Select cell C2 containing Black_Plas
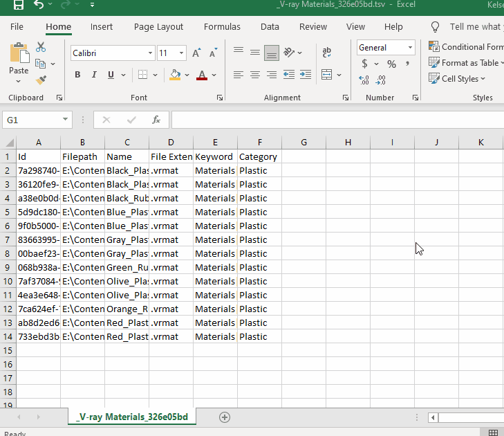Viewport: 504px width, 436px height. 127,170
